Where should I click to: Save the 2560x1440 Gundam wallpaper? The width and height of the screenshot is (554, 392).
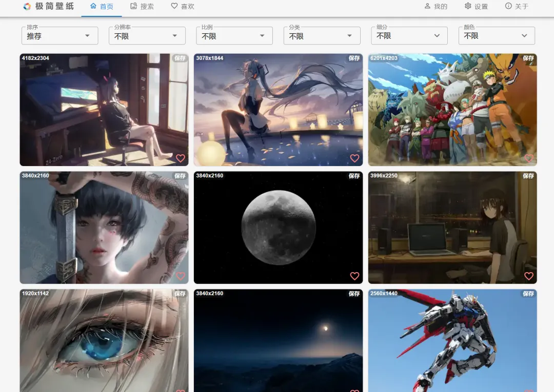(x=528, y=294)
